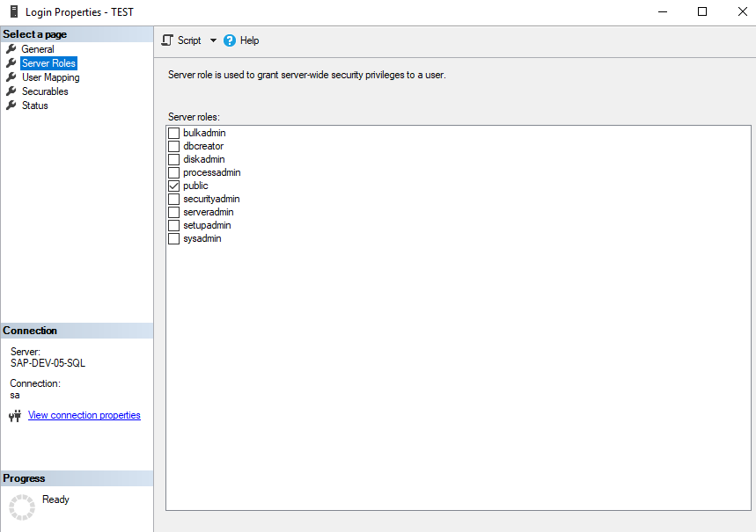Click the Help button label

[249, 40]
